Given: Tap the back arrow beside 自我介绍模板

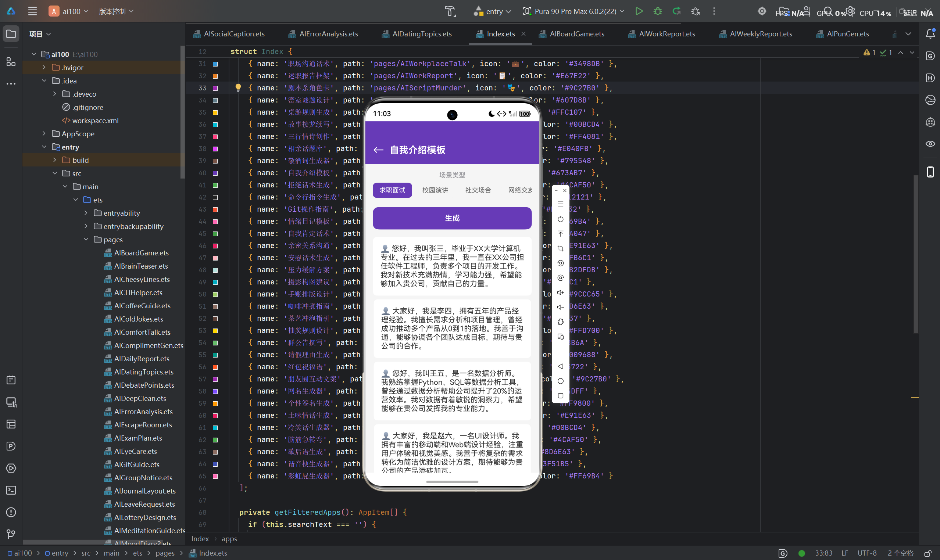Looking at the screenshot, I should point(378,150).
